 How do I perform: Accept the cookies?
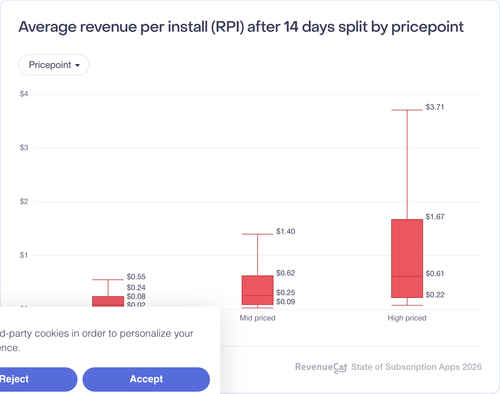click(x=146, y=379)
